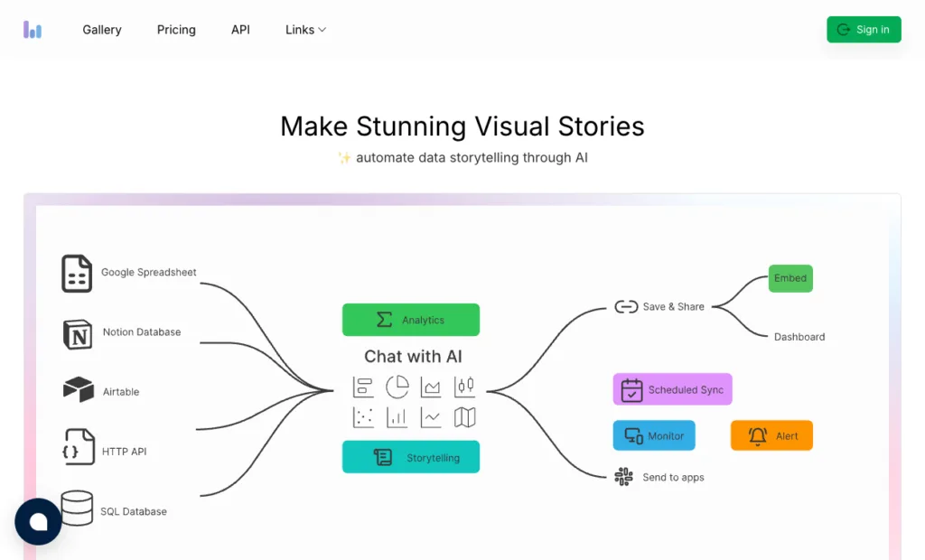This screenshot has height=560, width=925.
Task: Open the API nav link
Action: 240,30
